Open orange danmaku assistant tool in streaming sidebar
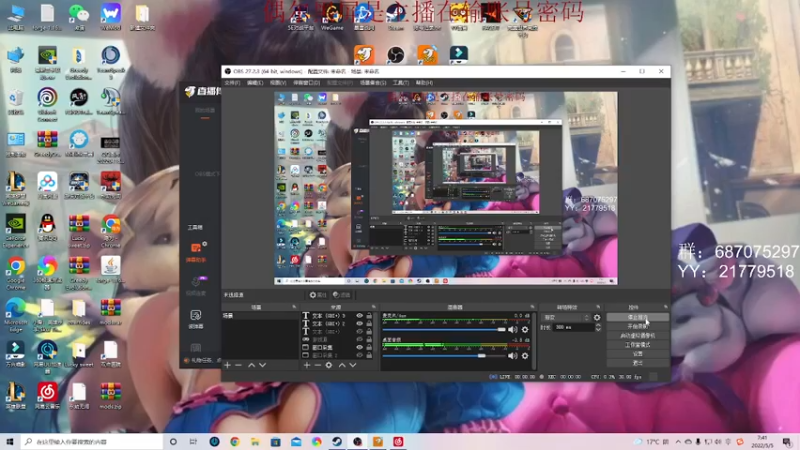800x450 pixels. 196,252
